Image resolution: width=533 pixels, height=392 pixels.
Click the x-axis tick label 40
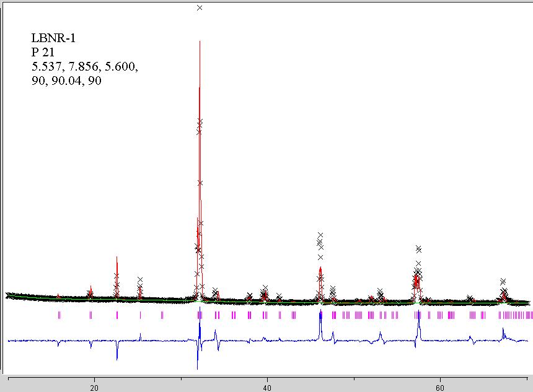click(x=267, y=388)
